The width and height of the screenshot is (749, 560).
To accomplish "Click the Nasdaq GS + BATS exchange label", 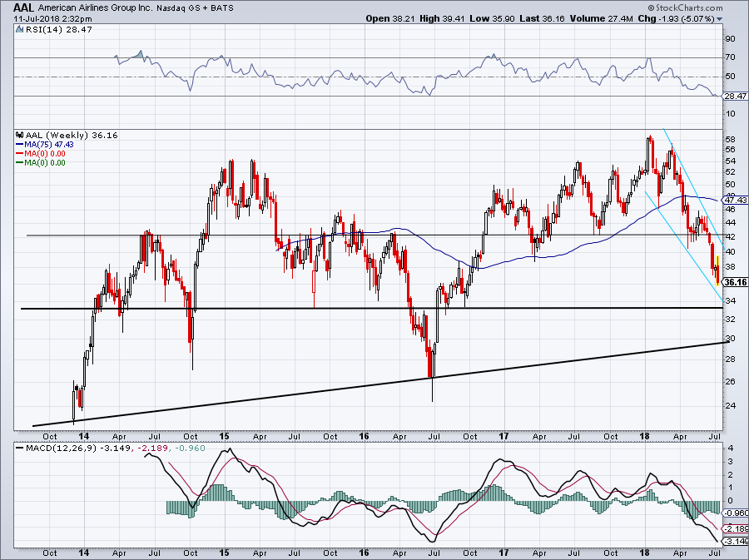I will [195, 8].
